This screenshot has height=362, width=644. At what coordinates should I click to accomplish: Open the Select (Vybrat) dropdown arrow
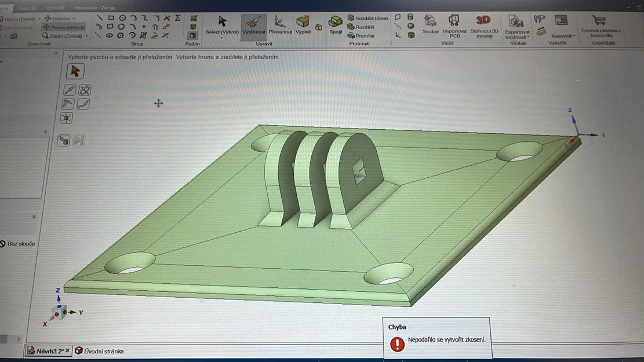222,38
